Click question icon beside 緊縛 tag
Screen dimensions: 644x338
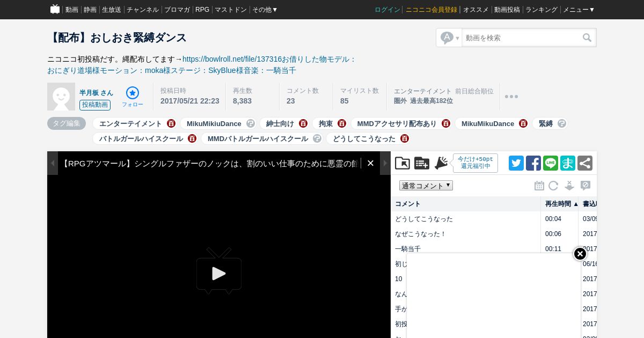coord(562,123)
